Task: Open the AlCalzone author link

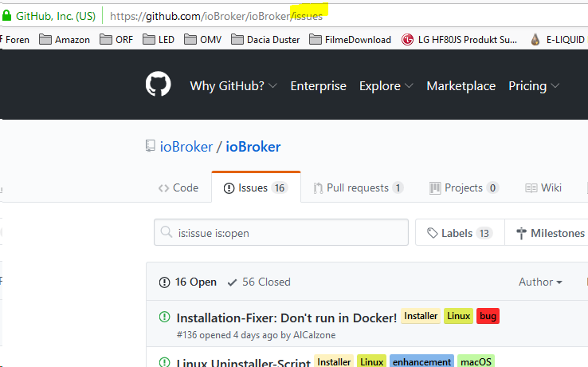Action: click(x=314, y=335)
